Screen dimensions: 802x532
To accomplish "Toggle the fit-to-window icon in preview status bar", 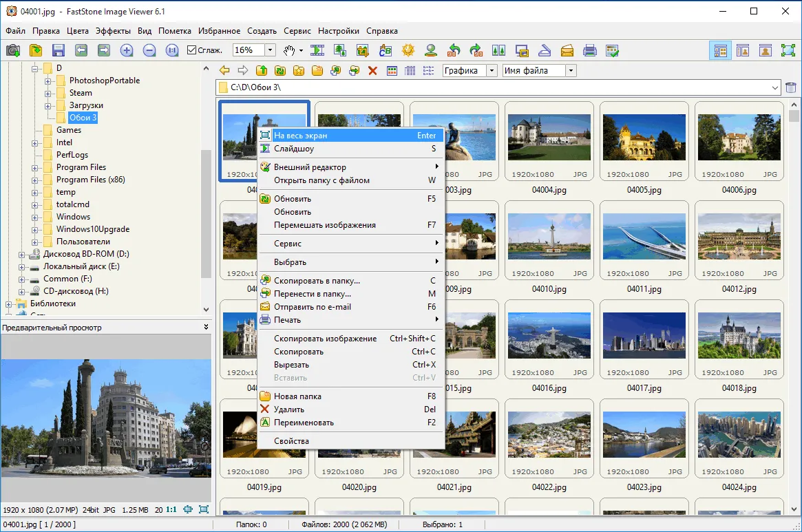I will pos(204,509).
